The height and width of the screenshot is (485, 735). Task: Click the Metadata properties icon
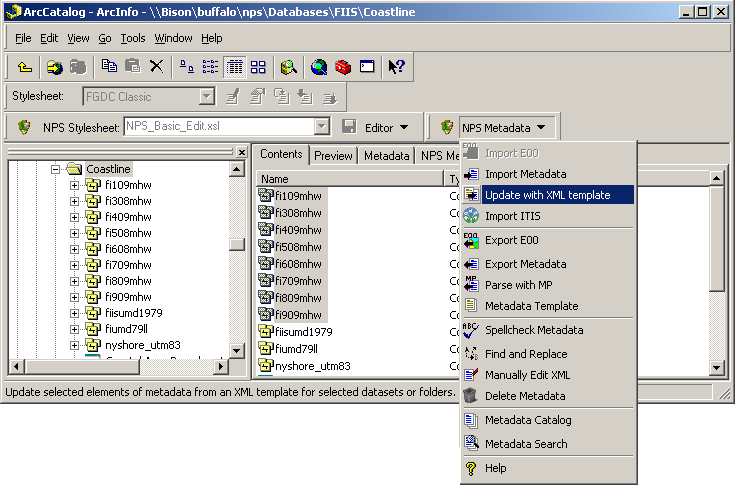257,97
